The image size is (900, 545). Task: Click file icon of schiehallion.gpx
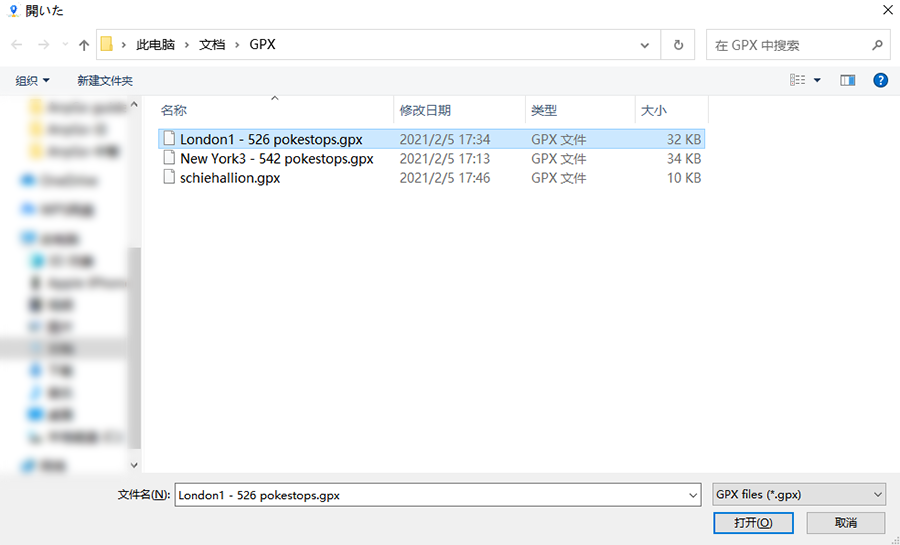coord(169,177)
